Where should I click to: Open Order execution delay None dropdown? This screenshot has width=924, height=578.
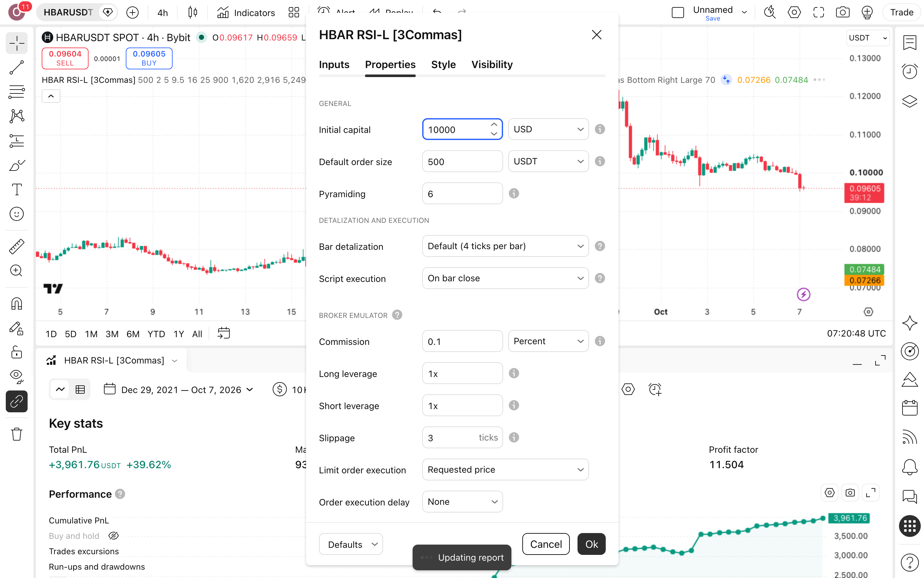(462, 502)
